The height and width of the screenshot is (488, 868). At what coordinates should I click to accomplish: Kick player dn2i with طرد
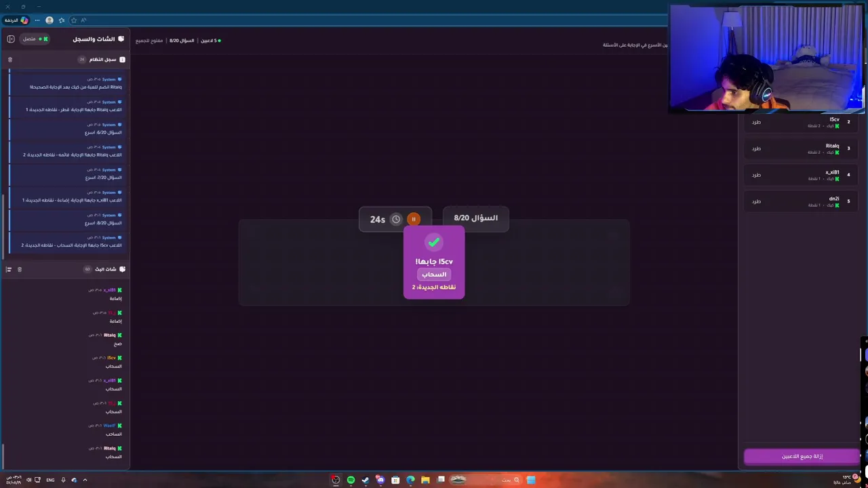[756, 201]
